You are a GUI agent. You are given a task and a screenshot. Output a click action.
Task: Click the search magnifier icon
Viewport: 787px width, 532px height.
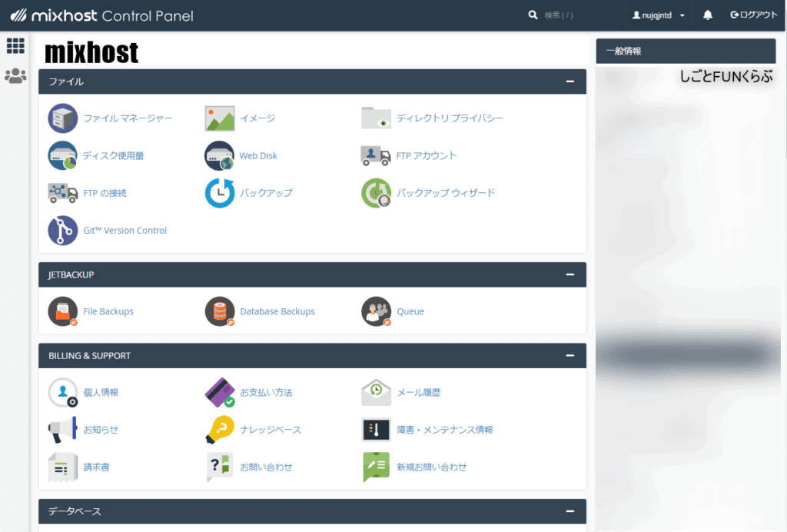tap(533, 15)
